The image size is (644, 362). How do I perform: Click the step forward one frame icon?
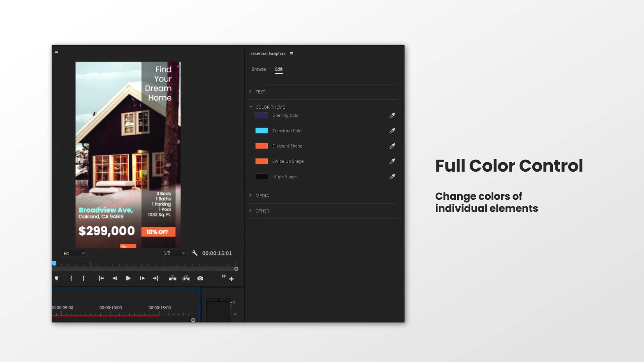tap(142, 278)
